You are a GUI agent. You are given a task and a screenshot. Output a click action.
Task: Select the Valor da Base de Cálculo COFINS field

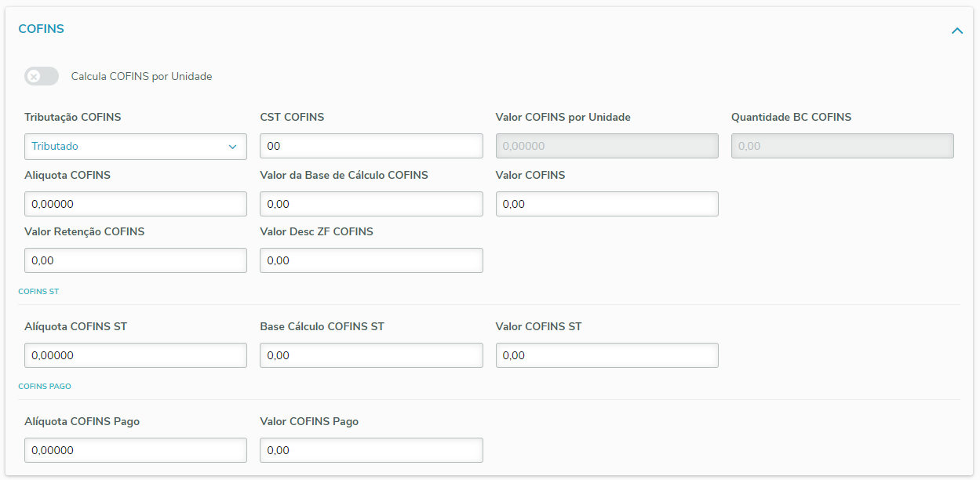pyautogui.click(x=371, y=204)
